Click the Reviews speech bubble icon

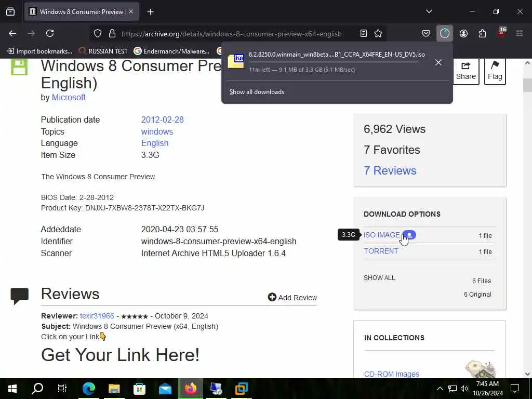(19, 296)
